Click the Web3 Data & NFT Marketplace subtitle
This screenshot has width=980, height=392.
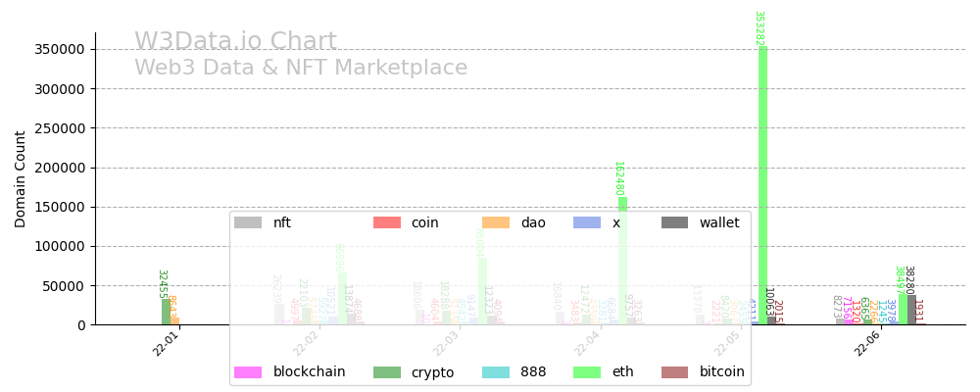pyautogui.click(x=301, y=68)
